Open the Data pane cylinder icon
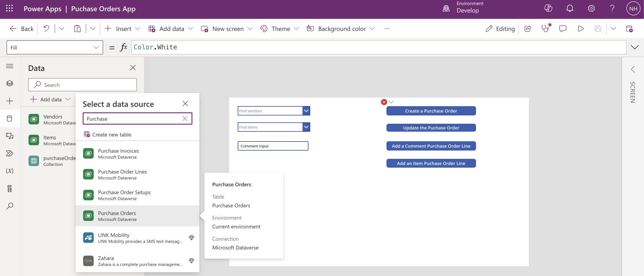644x276 pixels. tap(10, 119)
